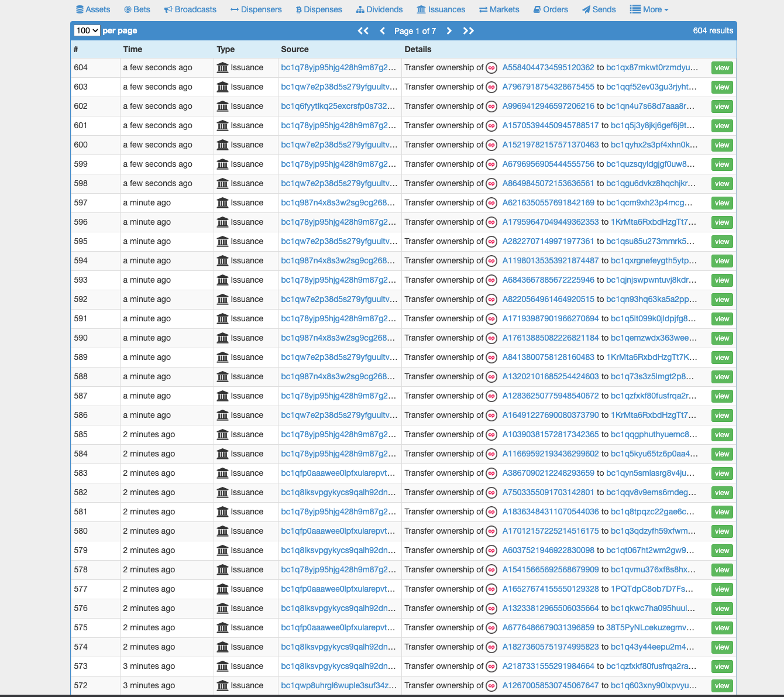Go to next page arrow
The width and height of the screenshot is (784, 697).
coord(449,31)
